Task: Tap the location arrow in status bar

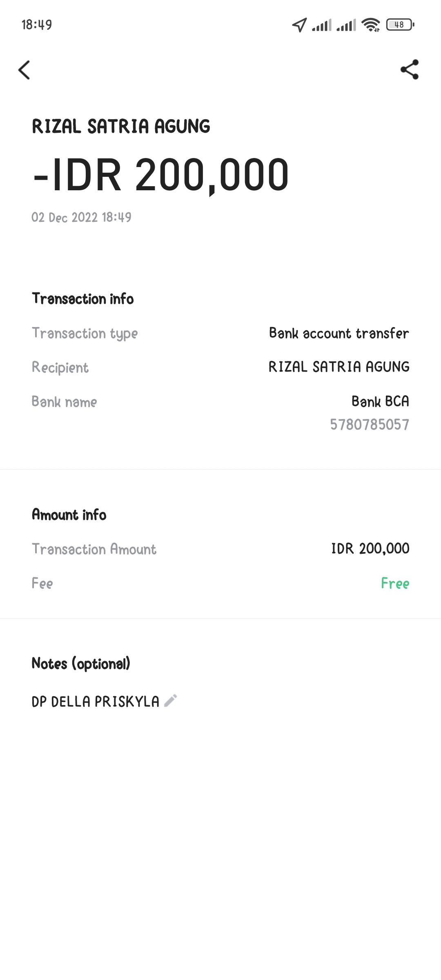Action: pos(299,25)
